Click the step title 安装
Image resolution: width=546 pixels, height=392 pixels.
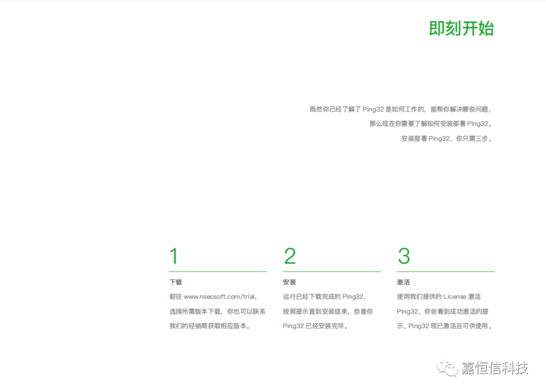pos(289,282)
